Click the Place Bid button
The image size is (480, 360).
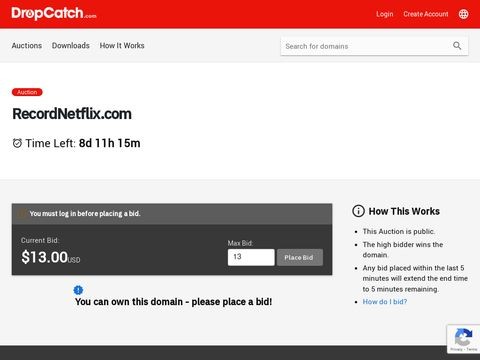[x=300, y=257]
